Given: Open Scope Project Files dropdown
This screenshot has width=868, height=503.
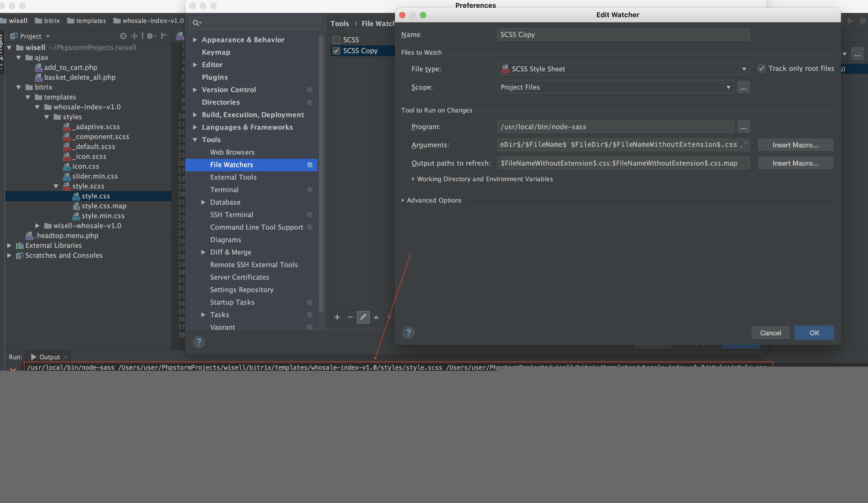Looking at the screenshot, I should click(x=728, y=87).
